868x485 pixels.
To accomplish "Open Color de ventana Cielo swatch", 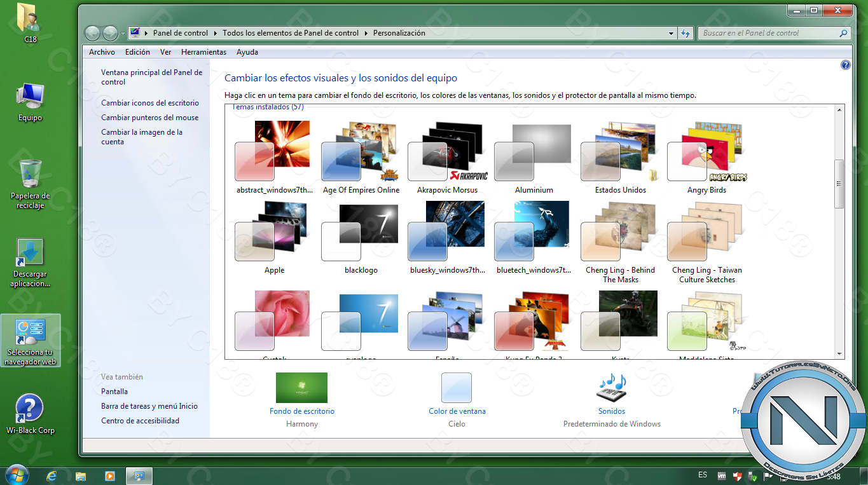I will [x=457, y=388].
